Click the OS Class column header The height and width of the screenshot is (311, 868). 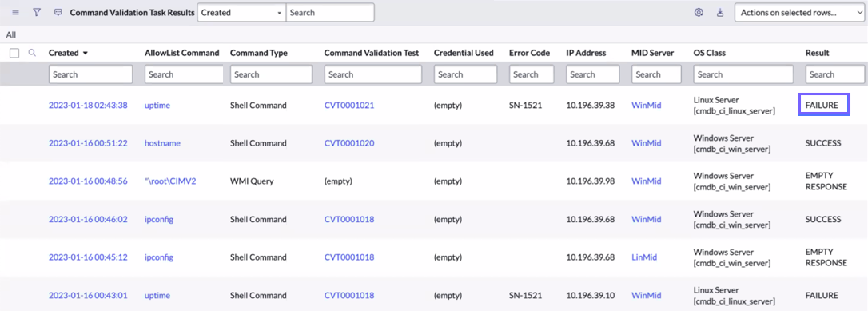(709, 53)
